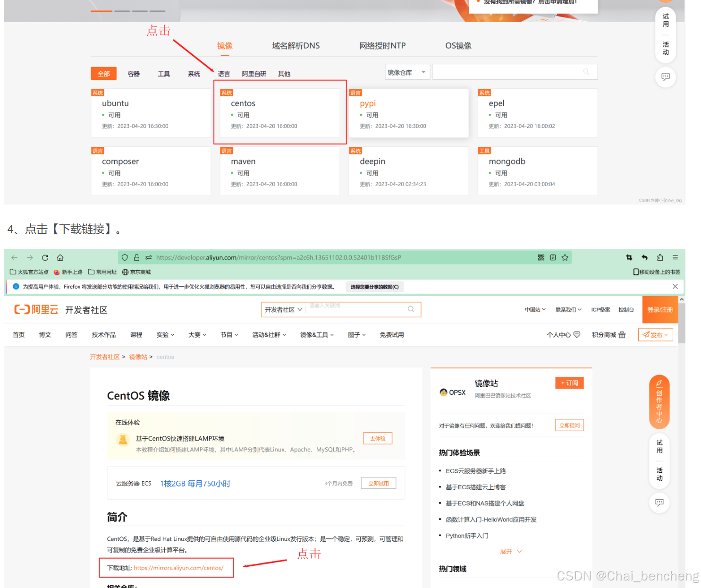Open the mongodb mirror card
The height and width of the screenshot is (588, 701).
(x=538, y=171)
